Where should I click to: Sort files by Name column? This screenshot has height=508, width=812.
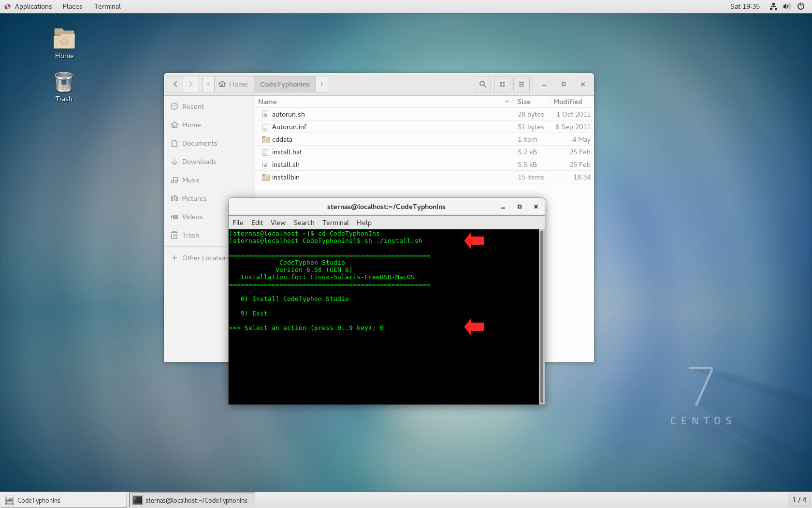[384, 102]
